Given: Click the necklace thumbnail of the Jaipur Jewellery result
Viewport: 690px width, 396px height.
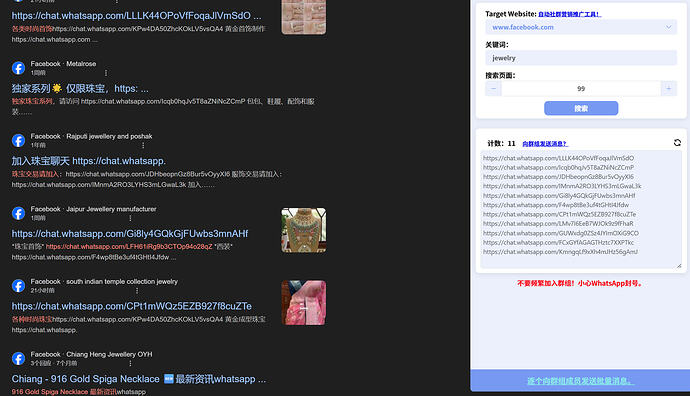Looking at the screenshot, I should click(304, 230).
